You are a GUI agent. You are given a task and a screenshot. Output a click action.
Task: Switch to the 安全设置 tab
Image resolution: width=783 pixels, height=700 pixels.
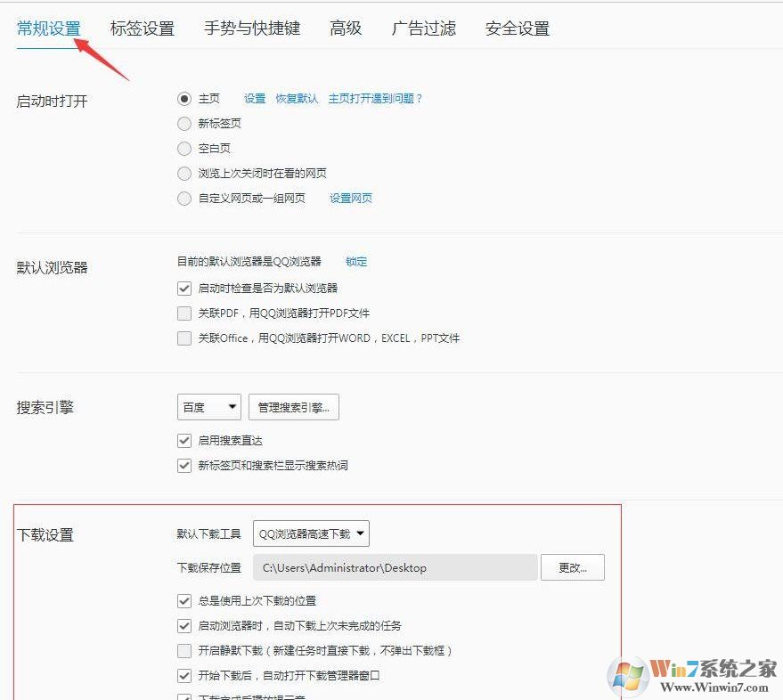pos(517,28)
